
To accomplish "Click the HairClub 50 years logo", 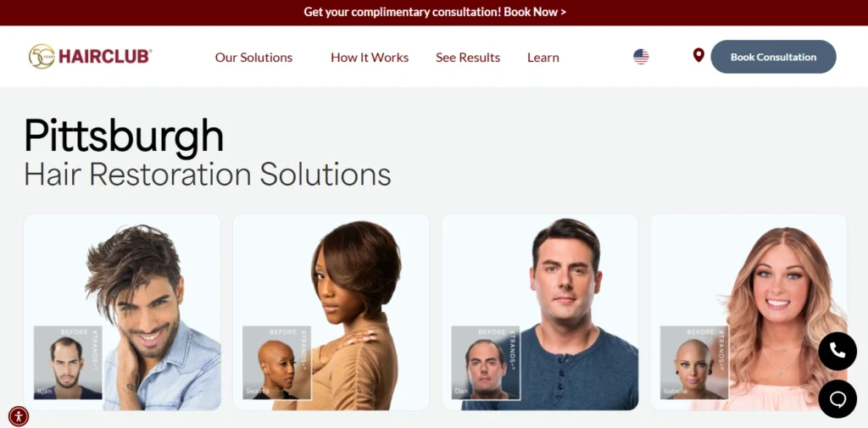I will (90, 57).
